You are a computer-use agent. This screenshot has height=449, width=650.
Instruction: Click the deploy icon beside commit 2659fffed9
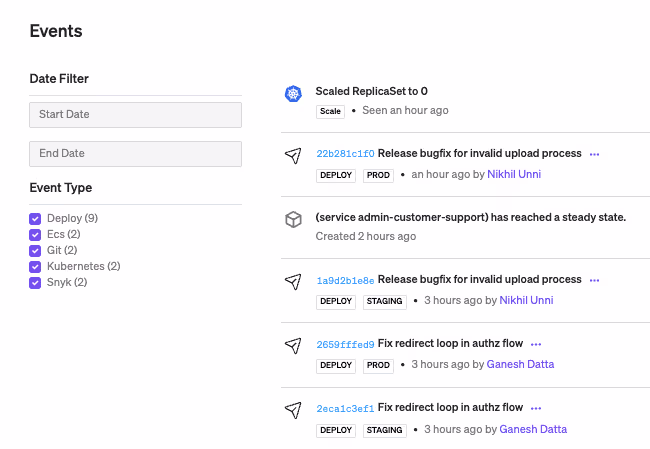[x=293, y=346]
